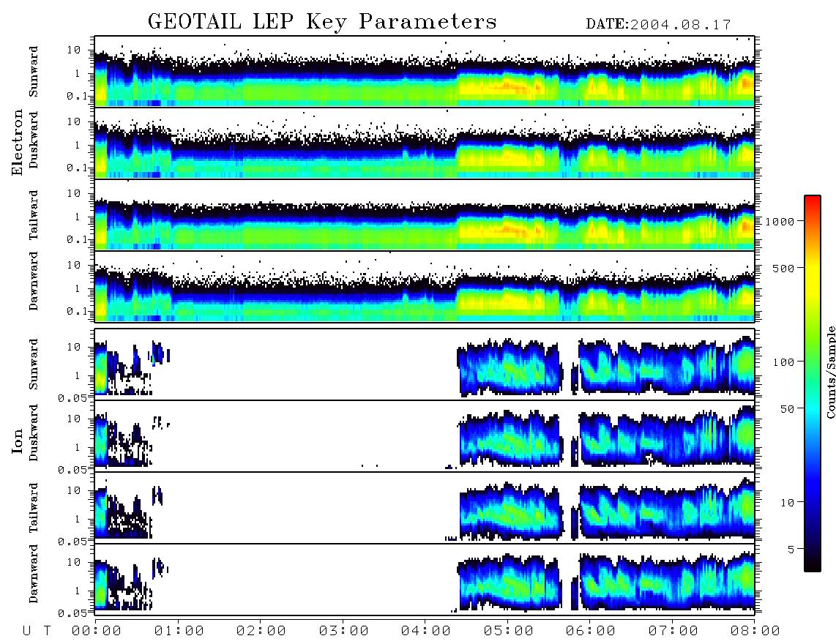
Task: Click the "08:00" time tick label
Action: coord(755,631)
